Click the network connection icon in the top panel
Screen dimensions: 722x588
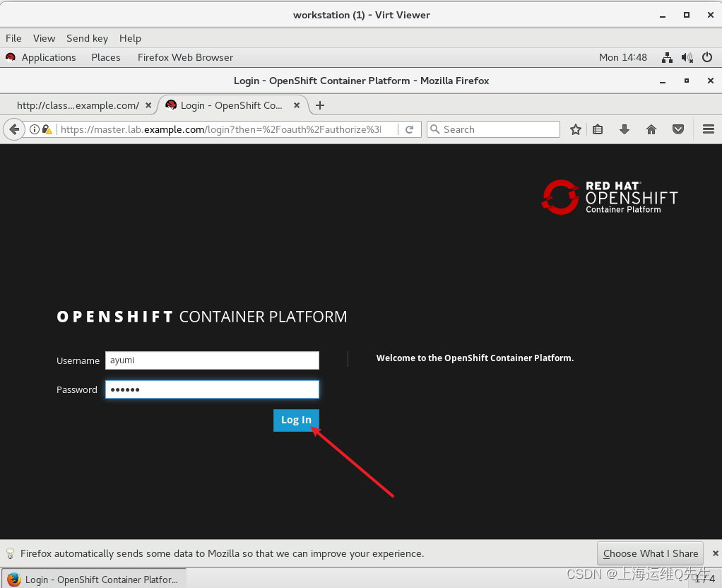(667, 58)
